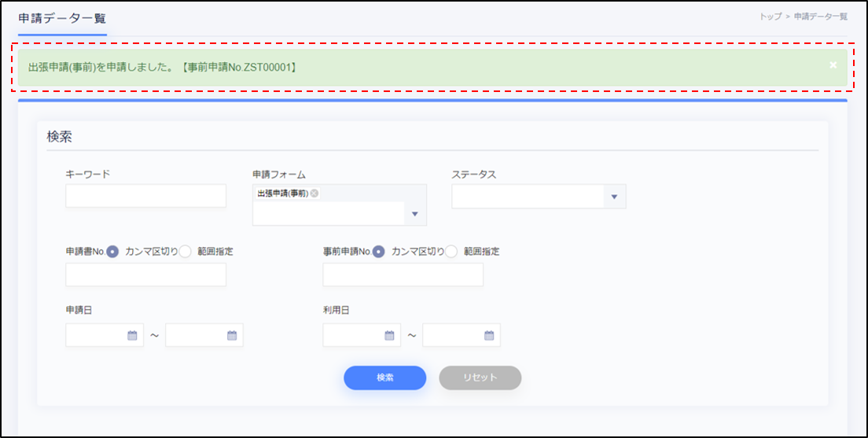Image resolution: width=868 pixels, height=438 pixels.
Task: Open the 申請日 start date calendar icon
Action: point(132,336)
